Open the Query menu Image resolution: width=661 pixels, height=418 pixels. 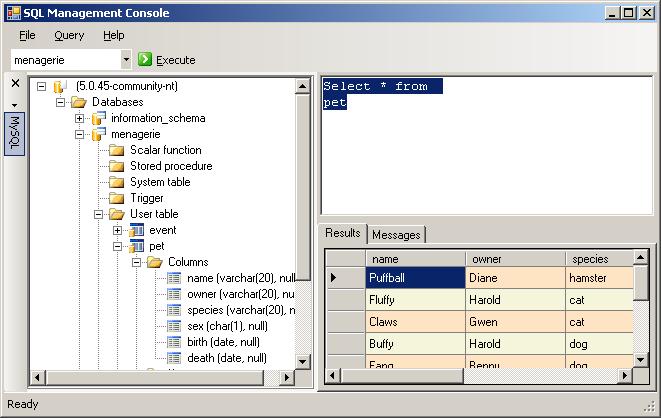69,35
